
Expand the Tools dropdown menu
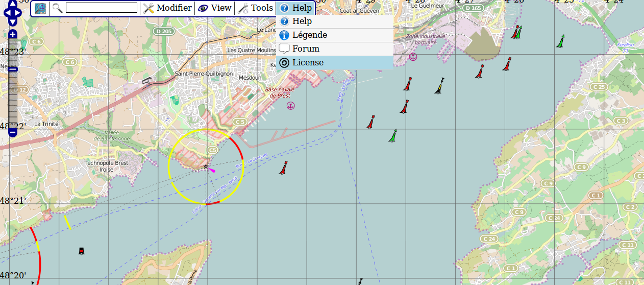(x=256, y=8)
